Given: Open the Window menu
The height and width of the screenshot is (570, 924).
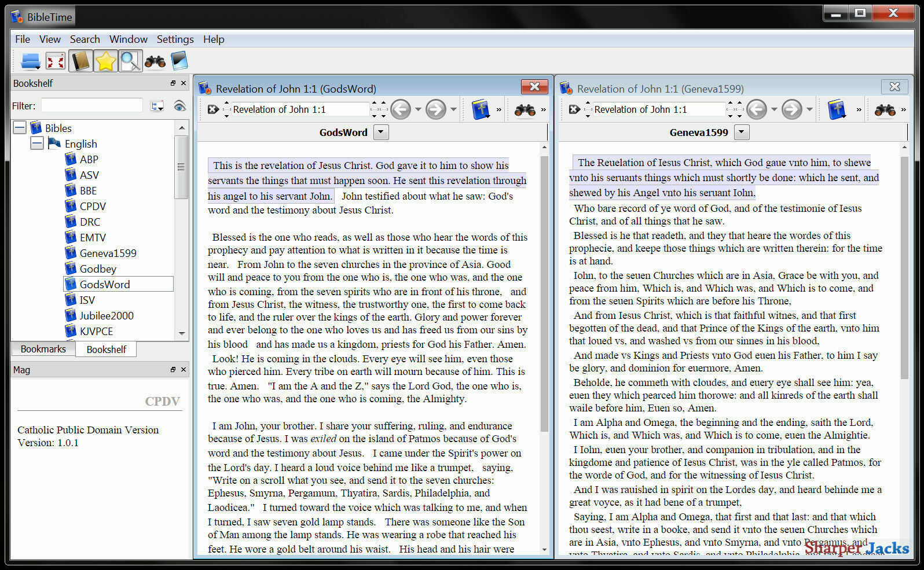Looking at the screenshot, I should 129,39.
